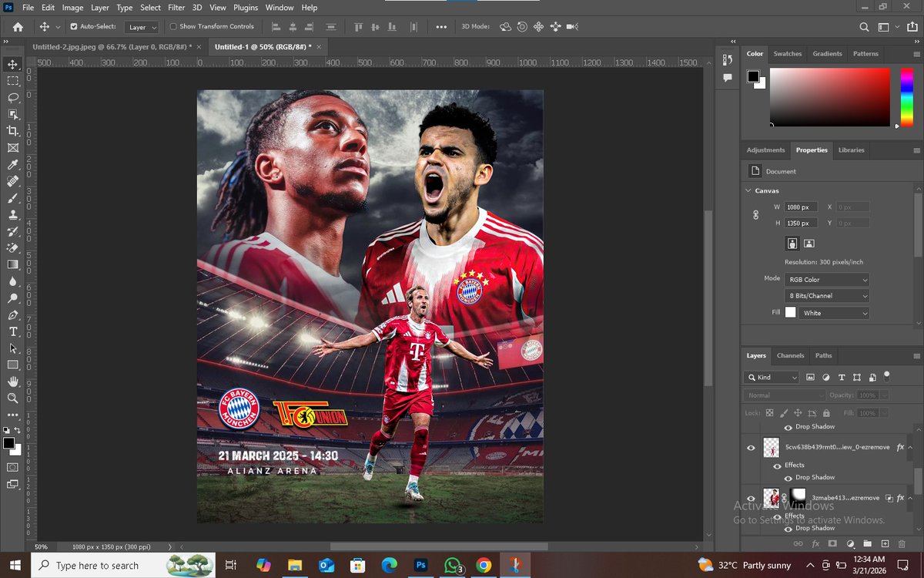
Task: Open the Normal blend mode dropdown
Action: [x=785, y=395]
